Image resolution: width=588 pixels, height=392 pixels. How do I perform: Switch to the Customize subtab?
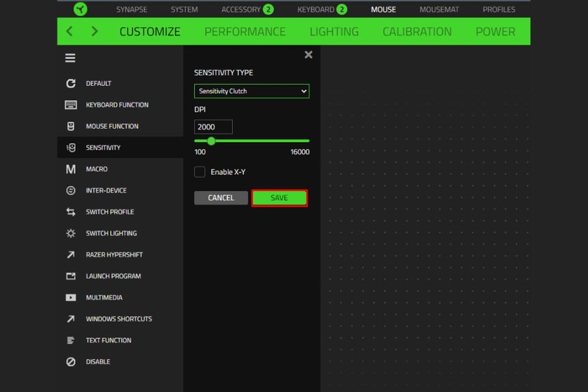coord(150,32)
